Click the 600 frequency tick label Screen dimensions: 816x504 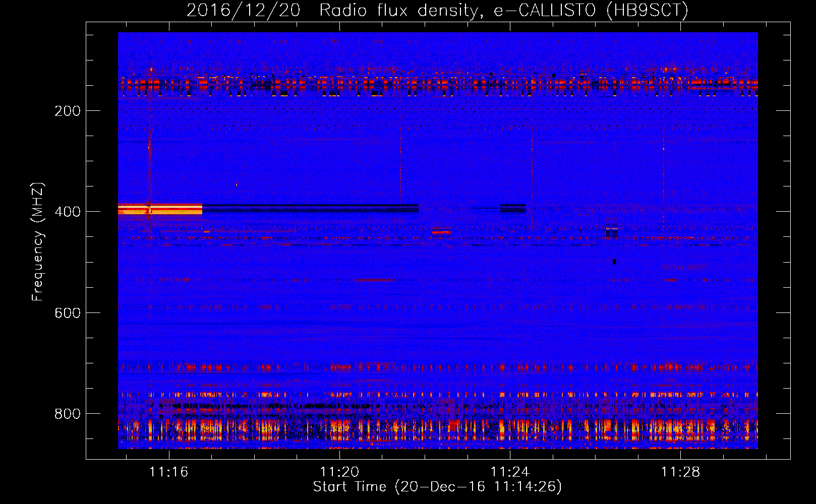(x=68, y=313)
